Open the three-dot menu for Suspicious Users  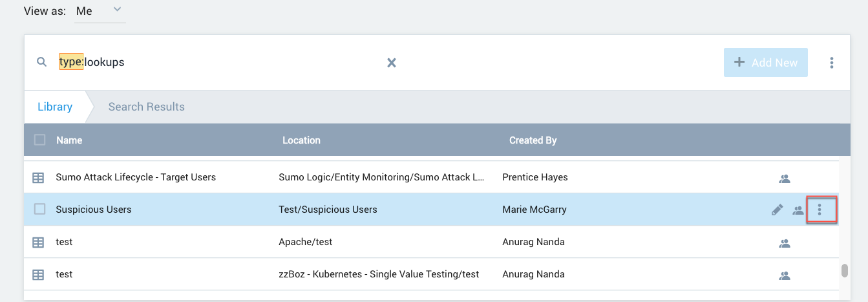(x=820, y=210)
